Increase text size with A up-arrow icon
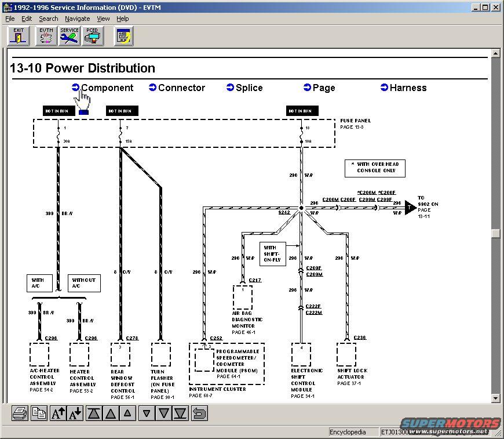This screenshot has width=504, height=439. [59, 413]
